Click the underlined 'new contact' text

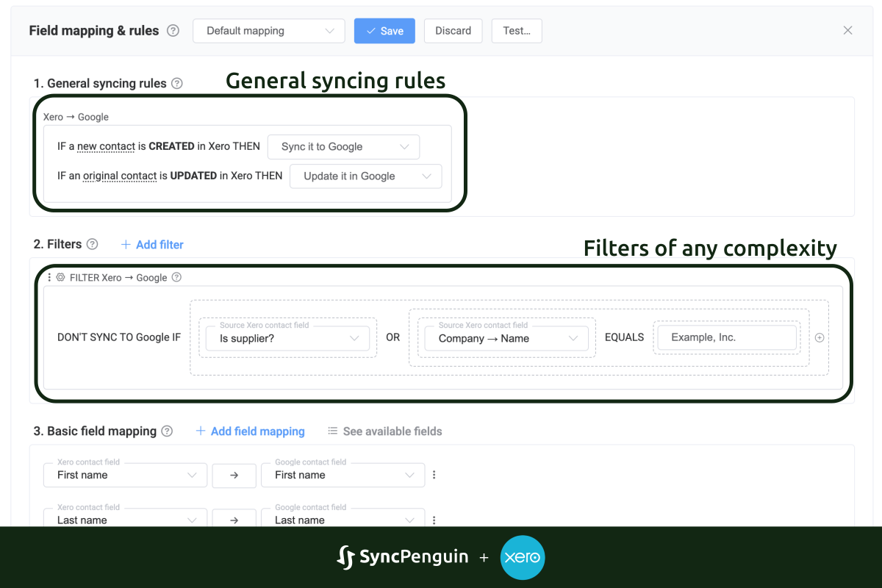click(x=106, y=146)
